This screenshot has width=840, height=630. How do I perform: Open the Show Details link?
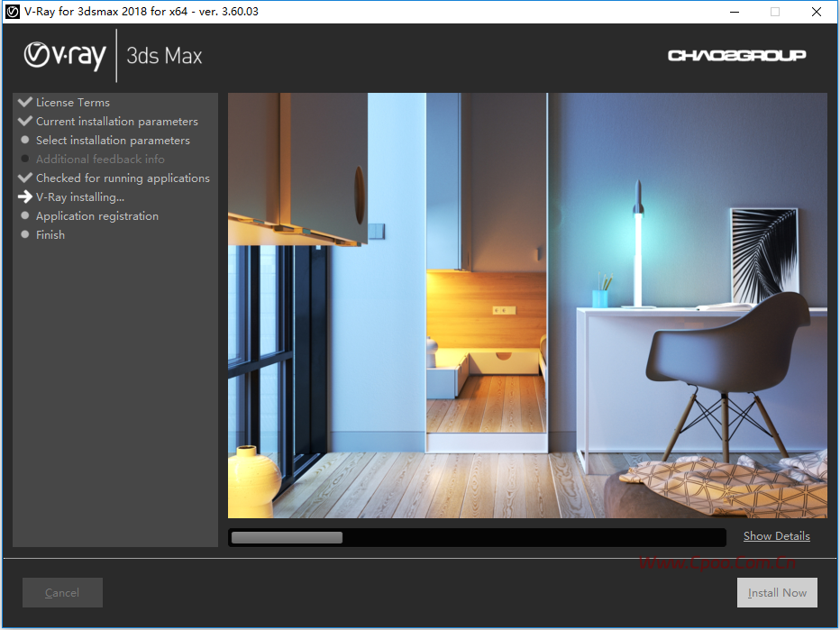(x=776, y=535)
